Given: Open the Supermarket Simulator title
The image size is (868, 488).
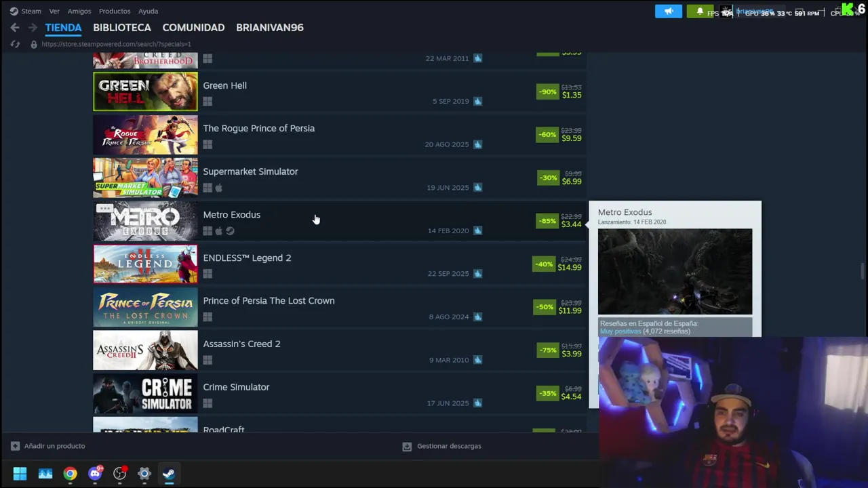Looking at the screenshot, I should [x=250, y=171].
